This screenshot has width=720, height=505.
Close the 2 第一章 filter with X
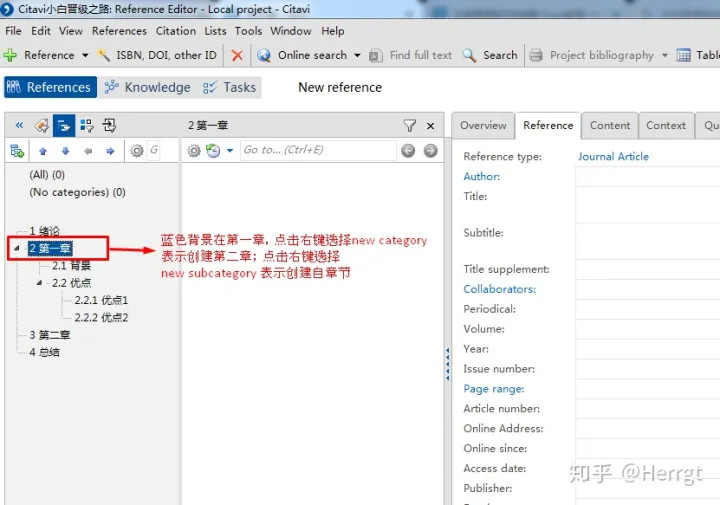[430, 126]
